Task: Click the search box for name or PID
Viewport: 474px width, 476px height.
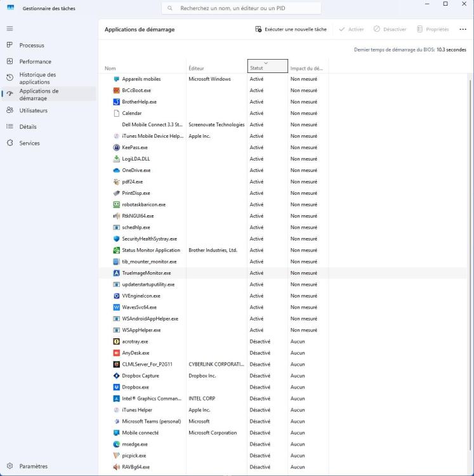Action: coord(241,8)
